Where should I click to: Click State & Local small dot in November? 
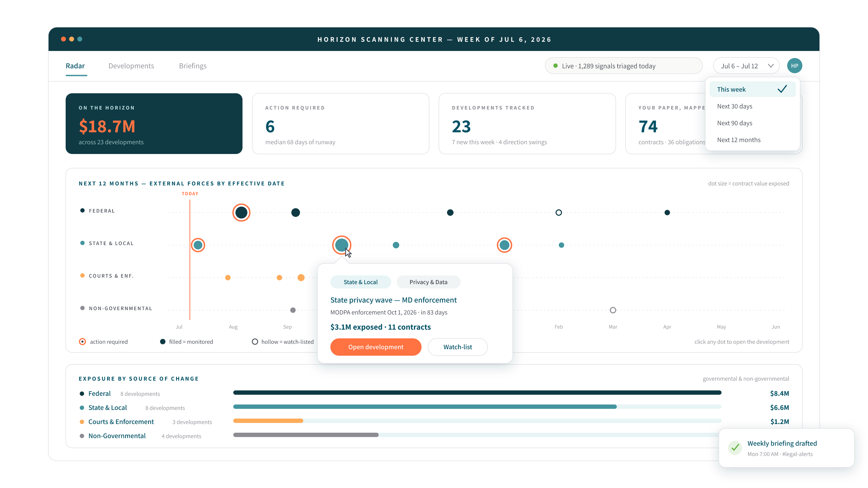(x=396, y=245)
